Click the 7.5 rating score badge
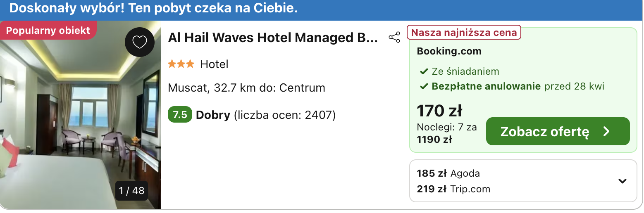The image size is (644, 213). coord(180,115)
